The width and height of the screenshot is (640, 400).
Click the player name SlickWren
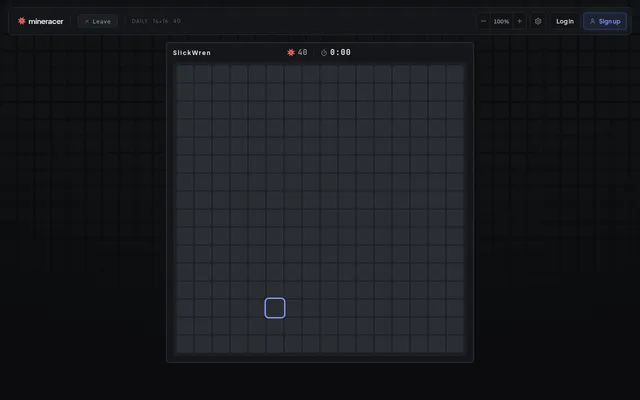(x=192, y=53)
